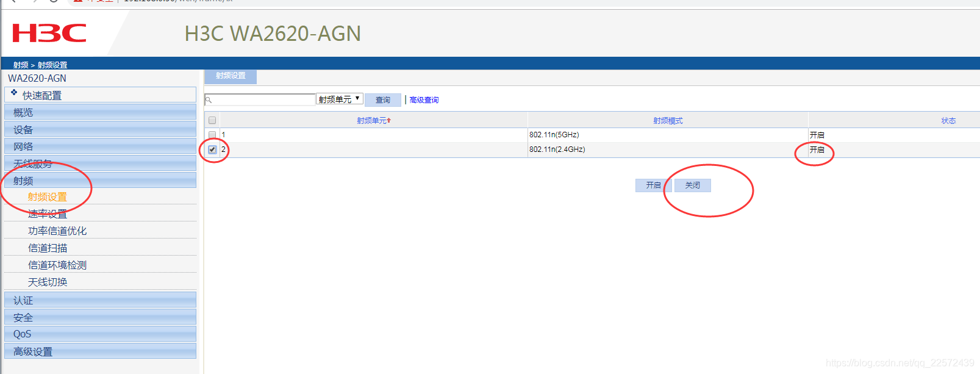Viewport: 980px width, 374px height.
Task: Expand the QoS menu section
Action: click(x=101, y=334)
